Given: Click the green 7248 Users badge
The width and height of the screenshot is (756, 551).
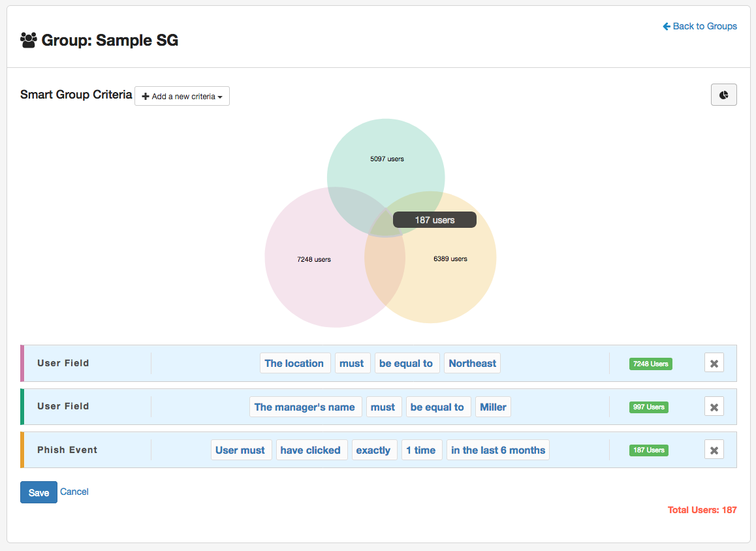Looking at the screenshot, I should click(650, 364).
